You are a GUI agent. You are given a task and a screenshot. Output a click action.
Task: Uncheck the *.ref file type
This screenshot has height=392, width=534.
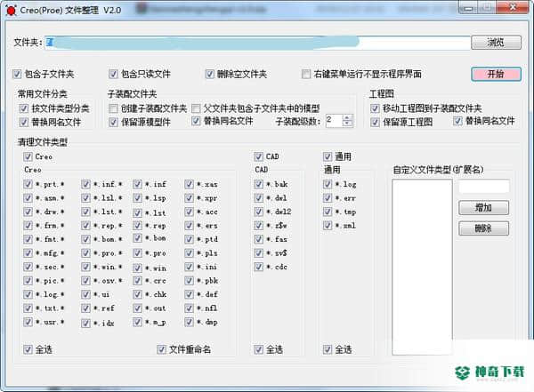click(x=85, y=308)
